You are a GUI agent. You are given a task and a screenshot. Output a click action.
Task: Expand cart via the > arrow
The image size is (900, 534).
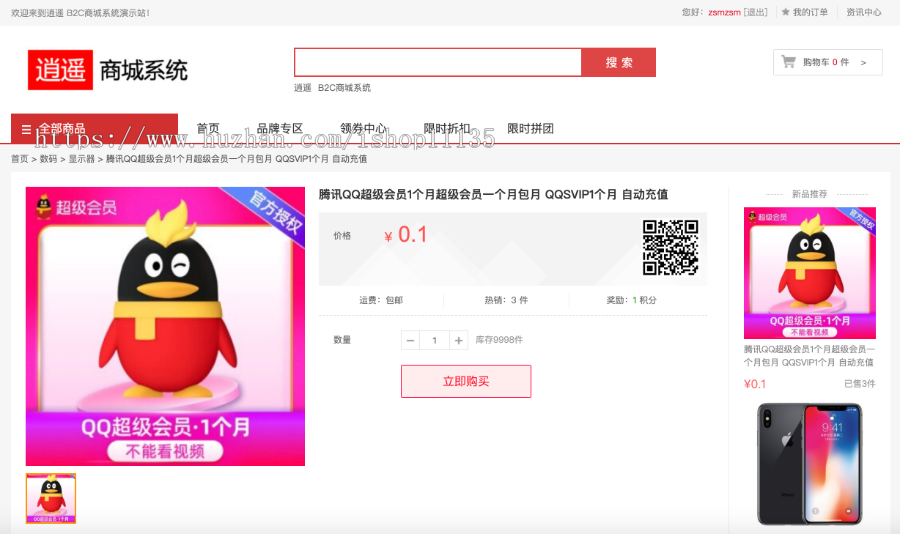(863, 63)
